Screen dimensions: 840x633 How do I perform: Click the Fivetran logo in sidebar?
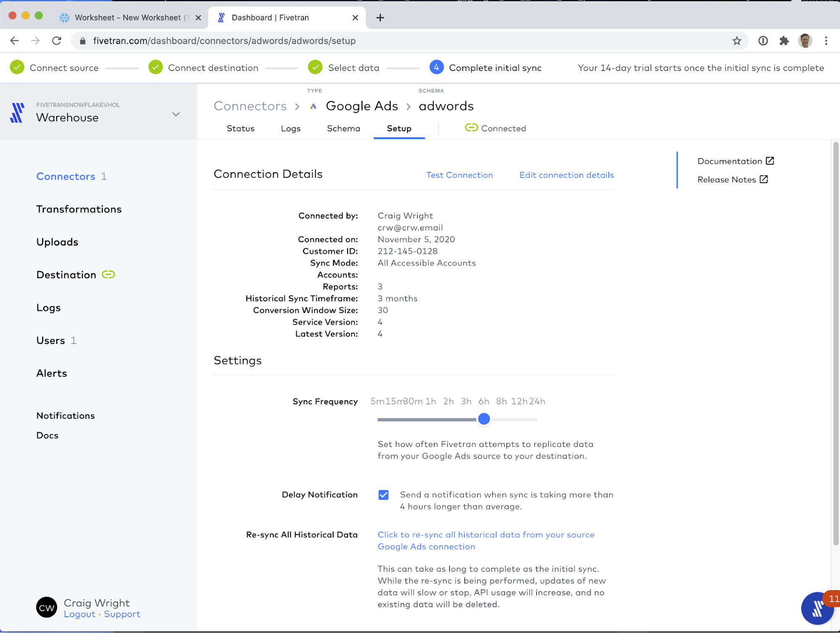(17, 113)
